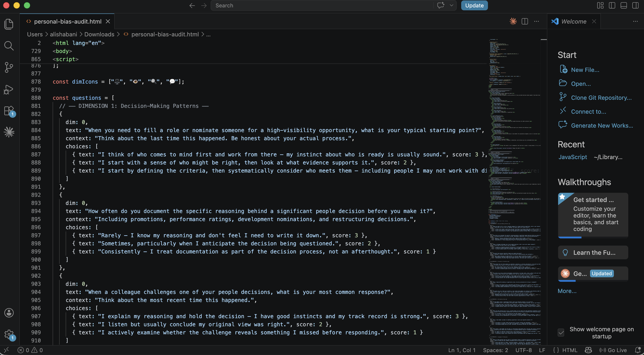The width and height of the screenshot is (644, 355).
Task: Click New File... on Welcome page
Action: (585, 70)
